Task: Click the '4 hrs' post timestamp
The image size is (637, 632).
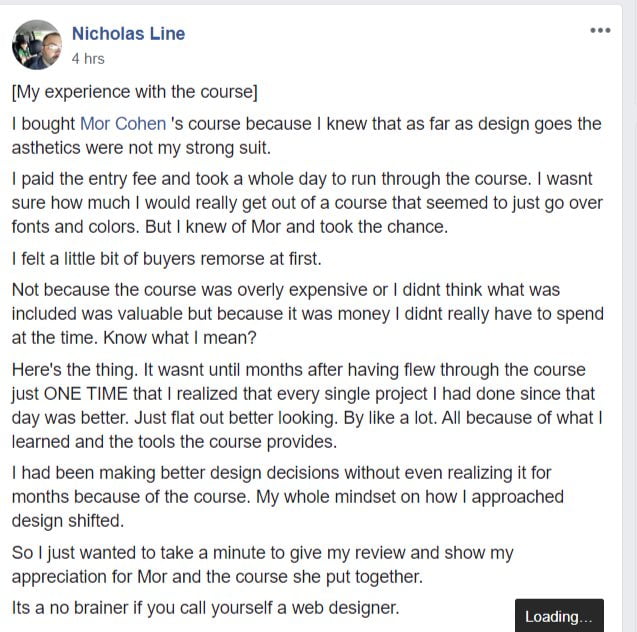Action: pyautogui.click(x=88, y=59)
